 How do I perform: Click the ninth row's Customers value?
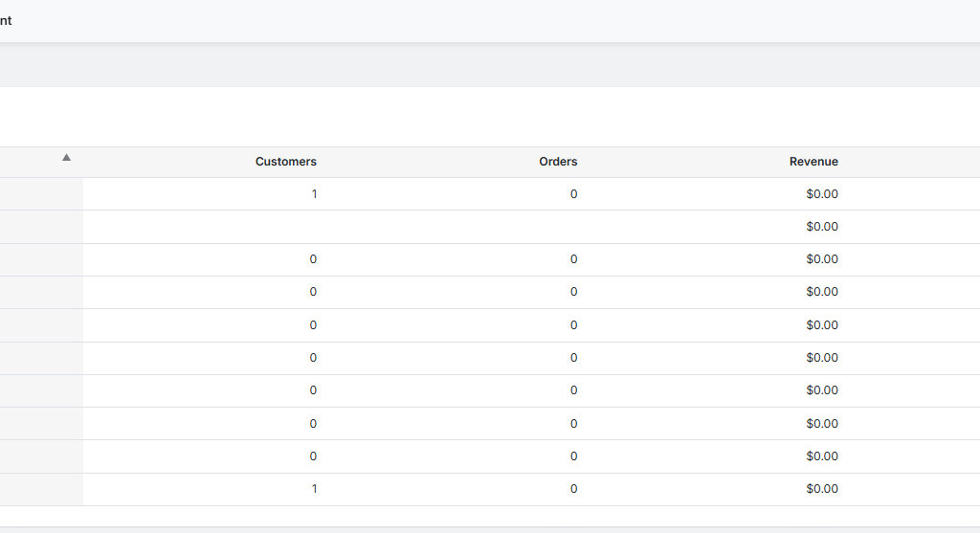click(313, 456)
